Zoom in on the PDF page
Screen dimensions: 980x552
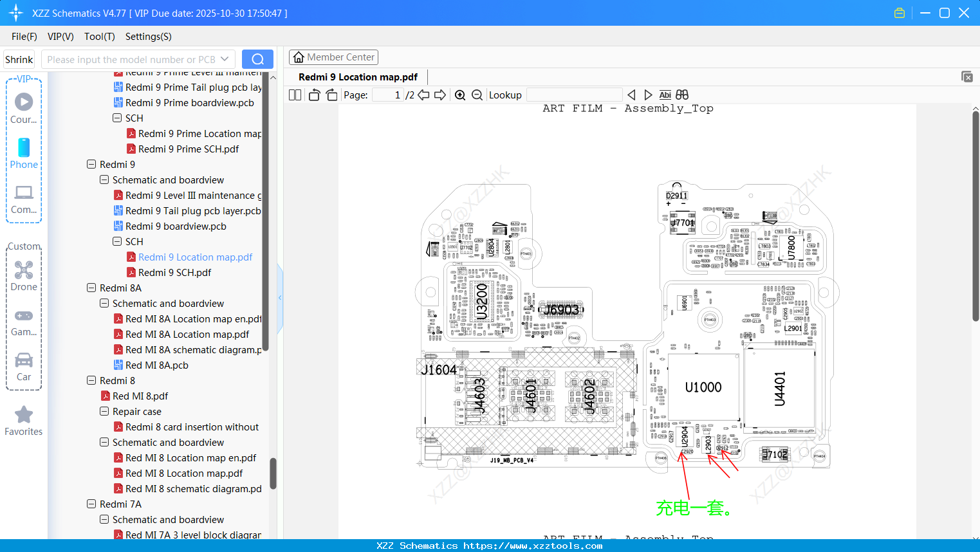tap(460, 95)
